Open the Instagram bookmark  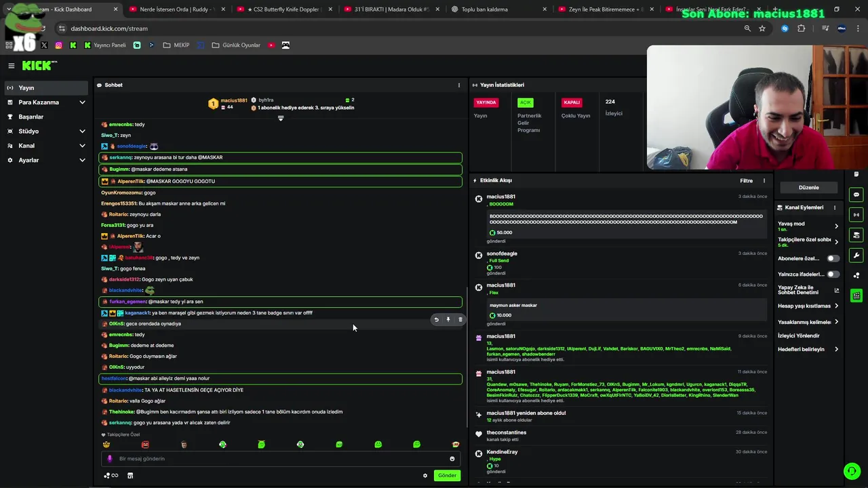click(58, 45)
